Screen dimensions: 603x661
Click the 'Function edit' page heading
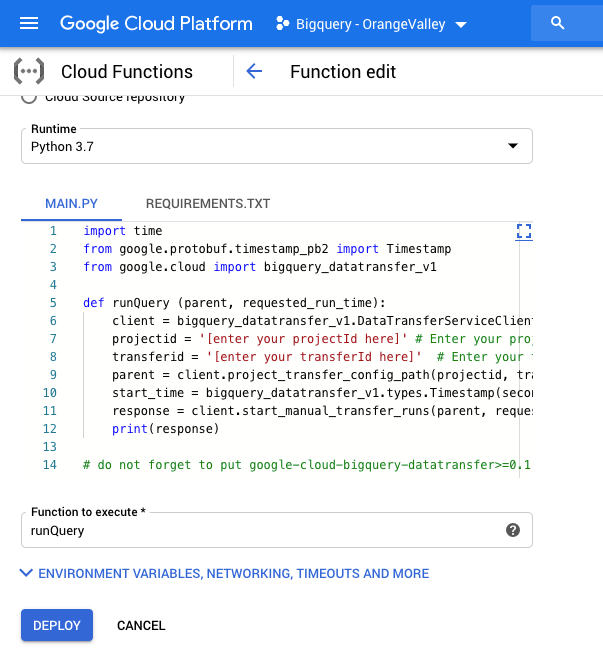coord(343,72)
